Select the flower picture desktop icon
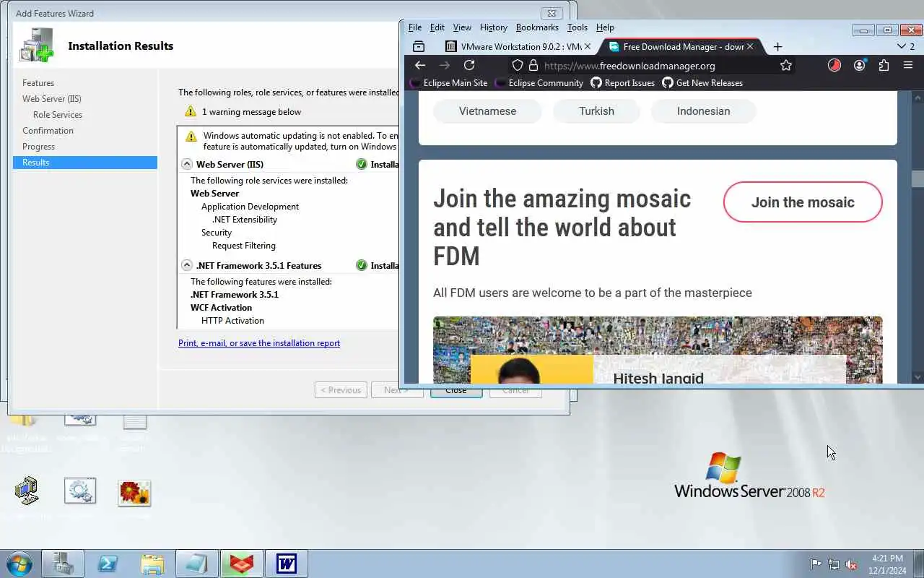Viewport: 924px width, 578px height. 134,493
